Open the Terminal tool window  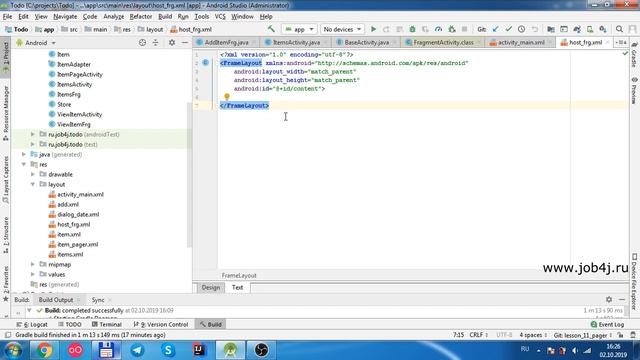[x=107, y=324]
